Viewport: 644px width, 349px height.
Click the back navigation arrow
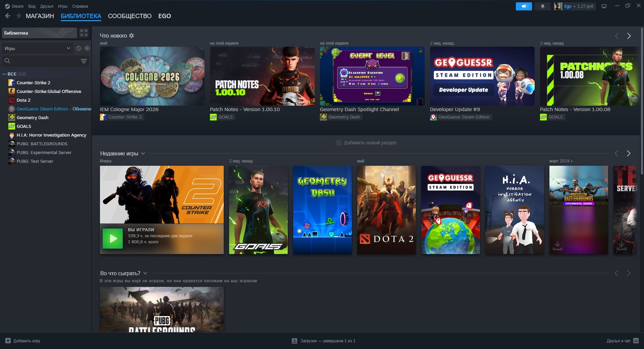8,16
